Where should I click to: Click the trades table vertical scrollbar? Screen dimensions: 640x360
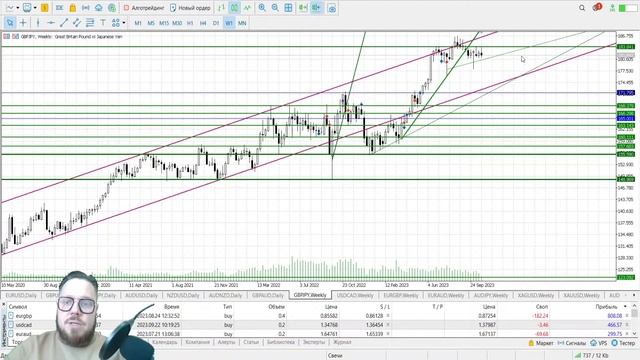pos(634,320)
